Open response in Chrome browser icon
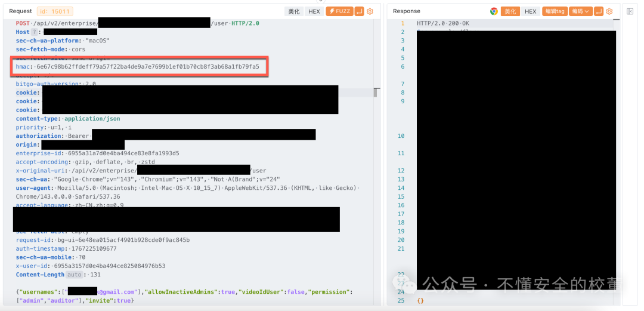Screen dimensions: 644x311 point(494,11)
